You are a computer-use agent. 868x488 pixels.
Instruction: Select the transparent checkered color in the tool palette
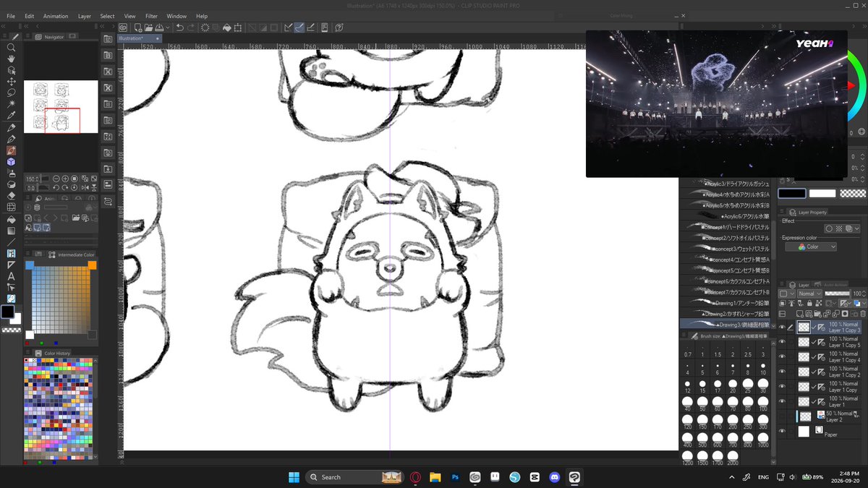click(x=11, y=330)
